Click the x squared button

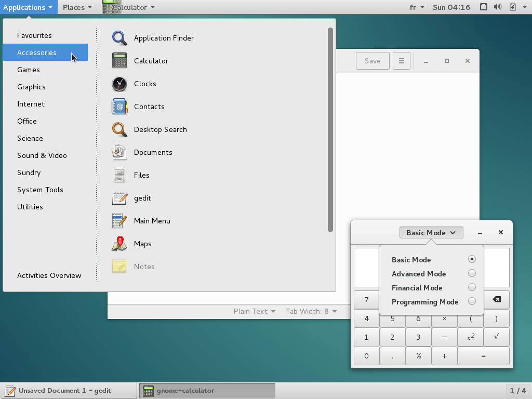pos(471,337)
